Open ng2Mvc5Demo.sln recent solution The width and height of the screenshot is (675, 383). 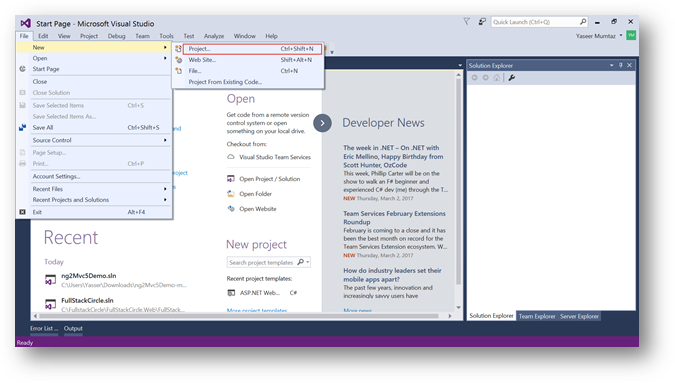89,276
